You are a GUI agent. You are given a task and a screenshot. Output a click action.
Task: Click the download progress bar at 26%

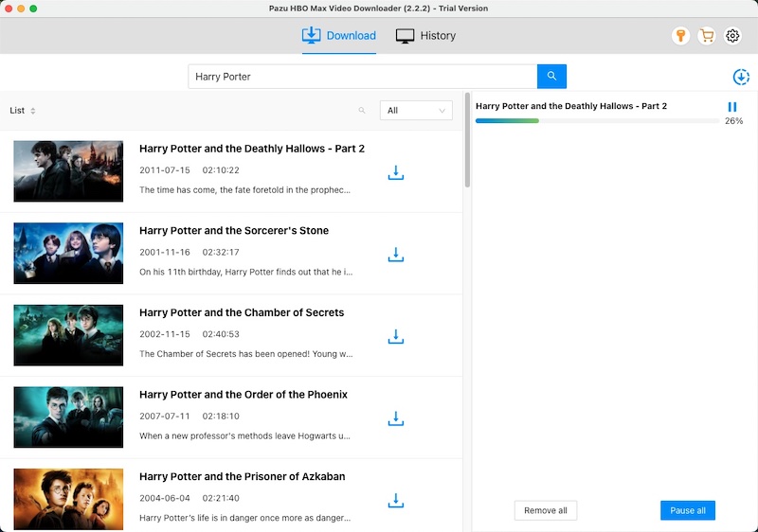point(597,120)
